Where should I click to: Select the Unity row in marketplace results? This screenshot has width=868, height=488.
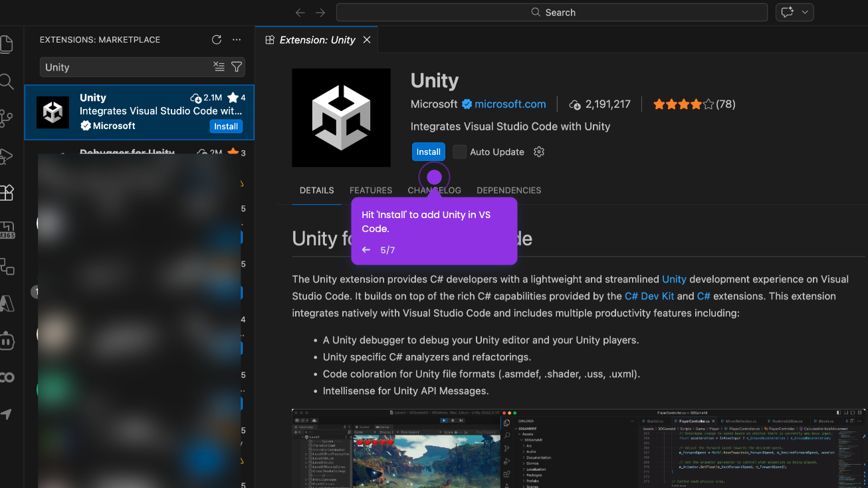[x=140, y=112]
